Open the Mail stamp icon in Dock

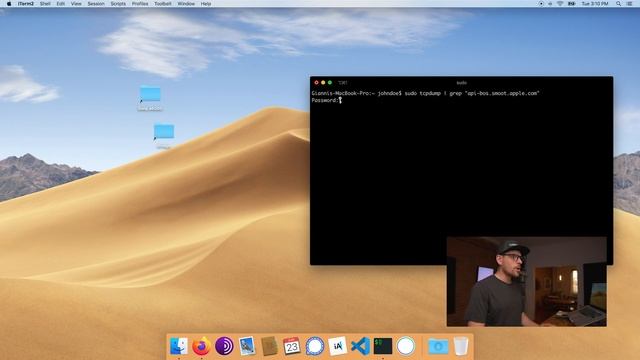(247, 346)
